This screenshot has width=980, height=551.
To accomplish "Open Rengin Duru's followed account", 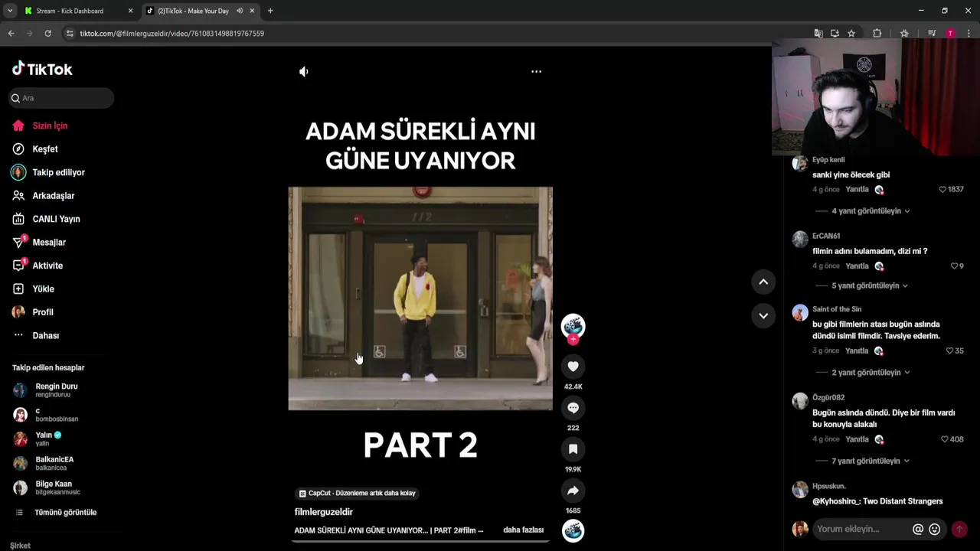I will pos(46,390).
